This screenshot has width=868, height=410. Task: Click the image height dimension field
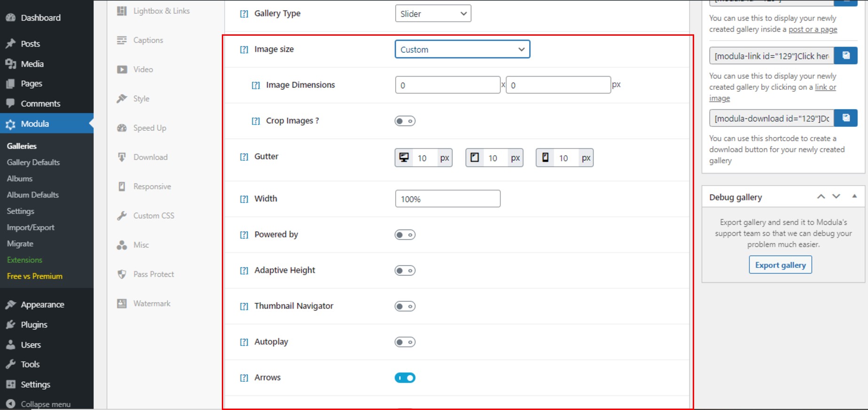point(558,85)
